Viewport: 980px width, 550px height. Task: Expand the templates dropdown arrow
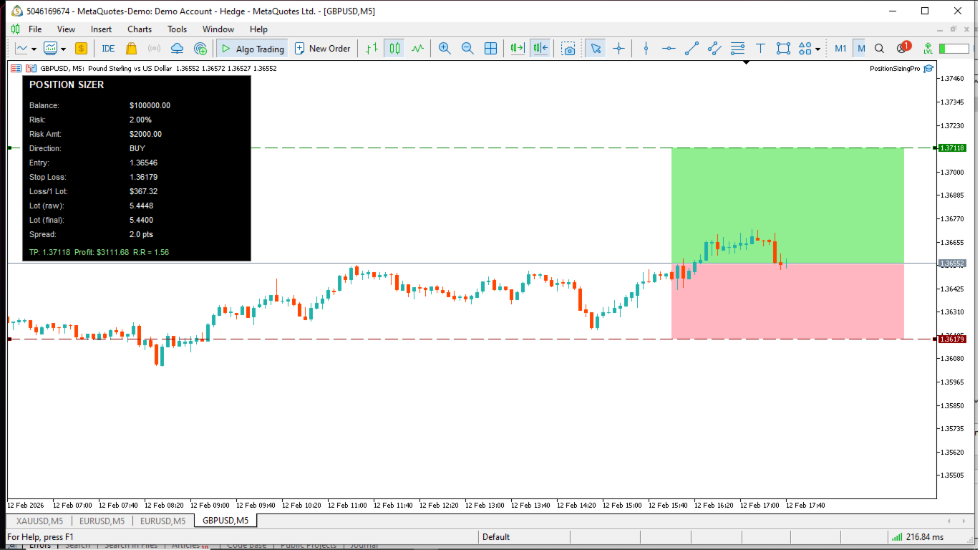coord(63,49)
